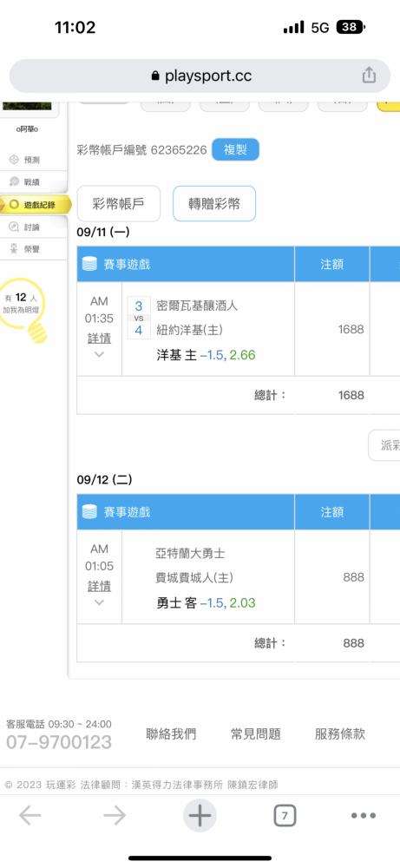Open the 聯絡我們 footer link
Viewport: 400px width, 868px height.
pyautogui.click(x=171, y=734)
